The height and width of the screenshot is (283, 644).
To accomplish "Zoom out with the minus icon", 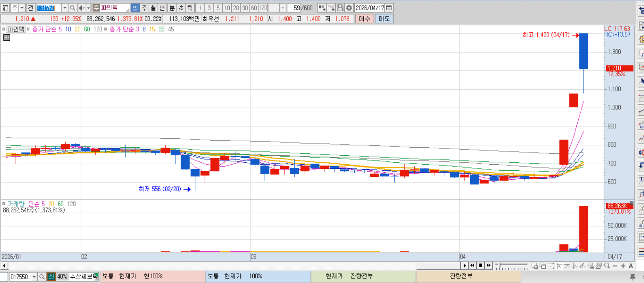I will (615, 266).
